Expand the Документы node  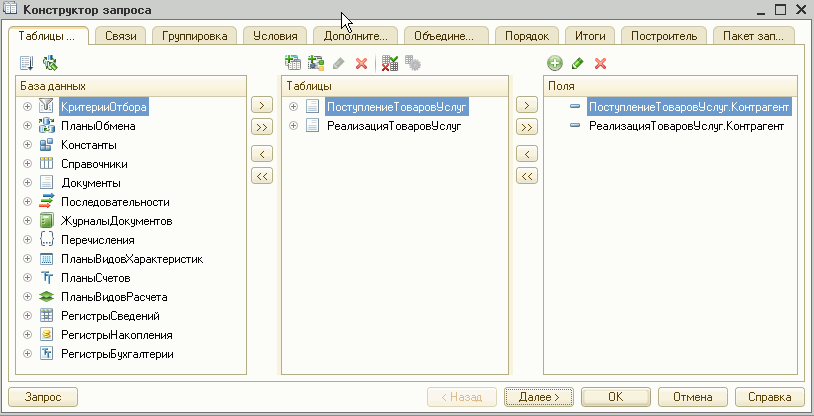click(28, 183)
